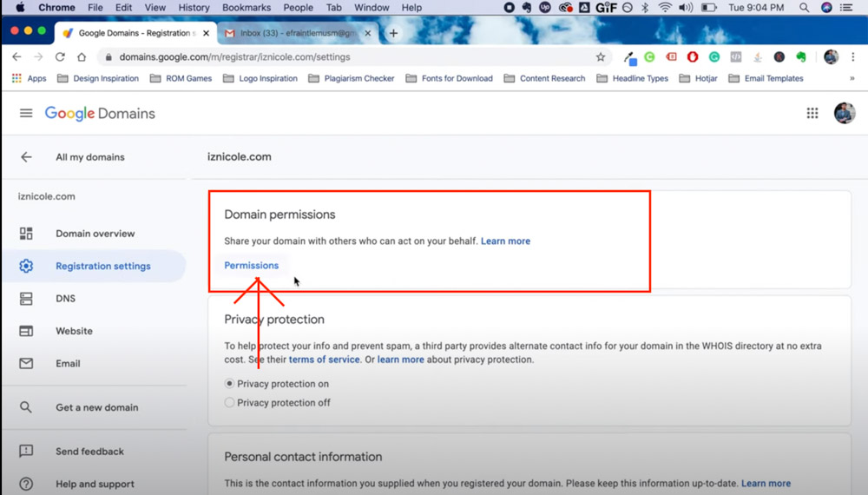868x495 pixels.
Task: Open the Content Research bookmarks folder
Action: 545,79
